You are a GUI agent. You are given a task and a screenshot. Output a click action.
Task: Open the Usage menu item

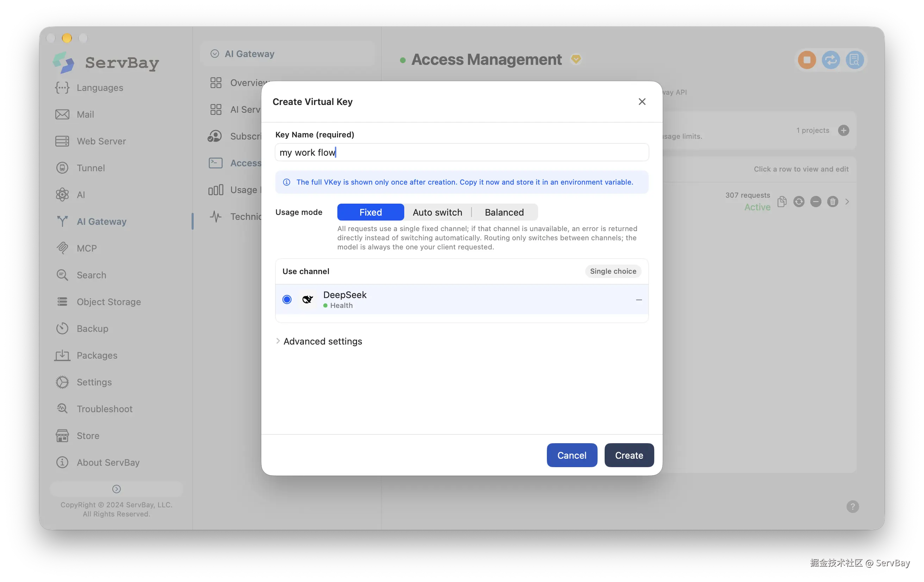pyautogui.click(x=235, y=190)
